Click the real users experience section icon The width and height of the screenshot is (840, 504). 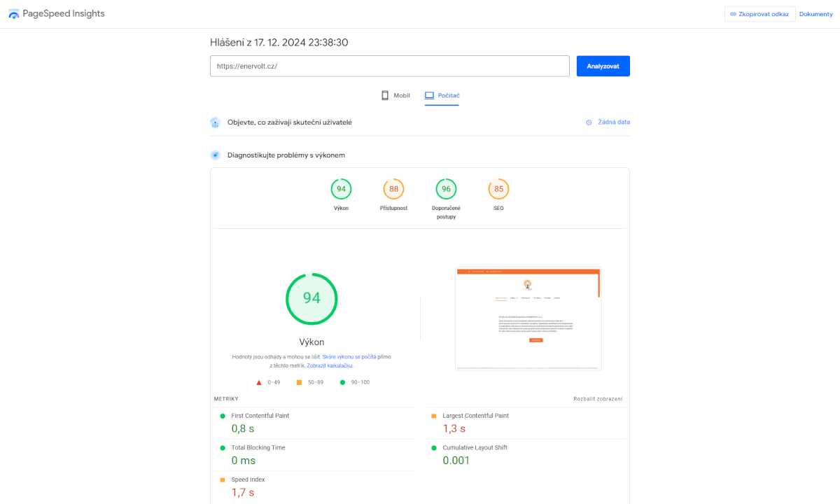[216, 122]
